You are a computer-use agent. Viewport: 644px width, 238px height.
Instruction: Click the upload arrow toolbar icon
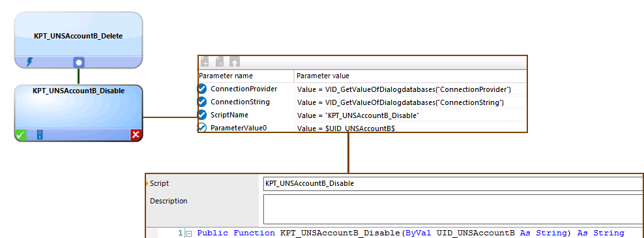coord(235,62)
